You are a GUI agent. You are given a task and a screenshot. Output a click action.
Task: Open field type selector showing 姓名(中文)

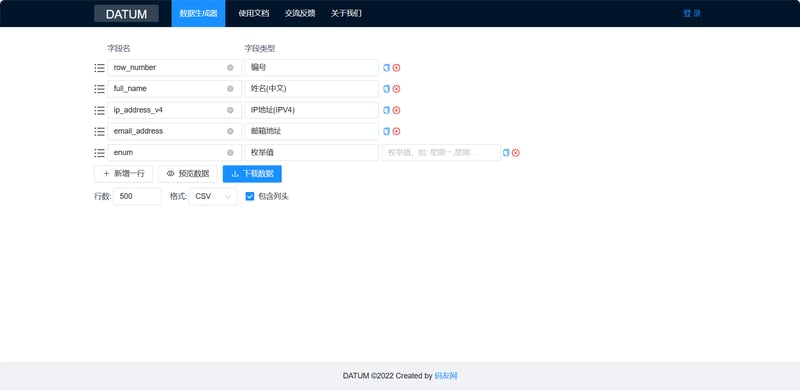(312, 89)
